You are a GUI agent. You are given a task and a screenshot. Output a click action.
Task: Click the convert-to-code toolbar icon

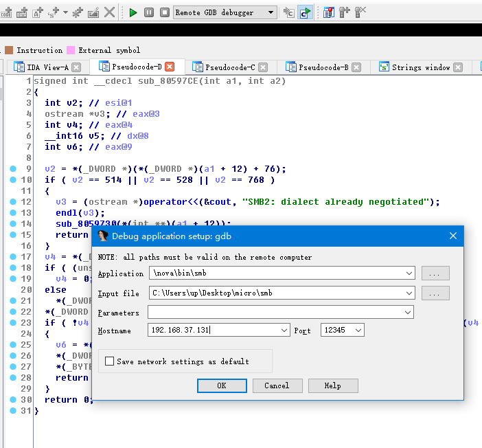pyautogui.click(x=6, y=12)
